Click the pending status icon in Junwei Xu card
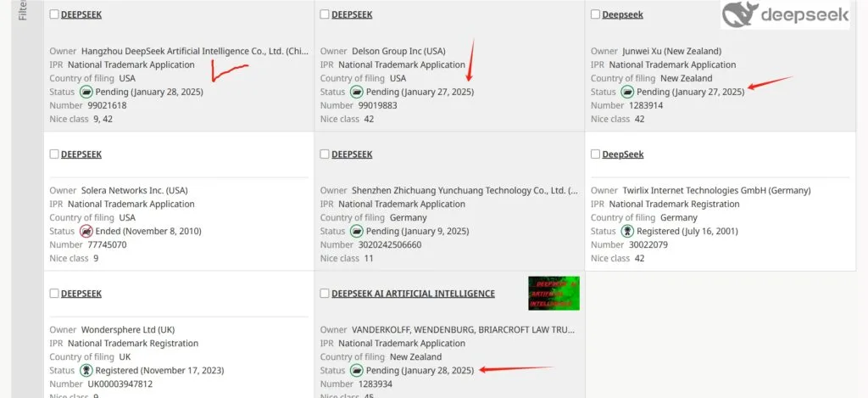 coord(627,92)
